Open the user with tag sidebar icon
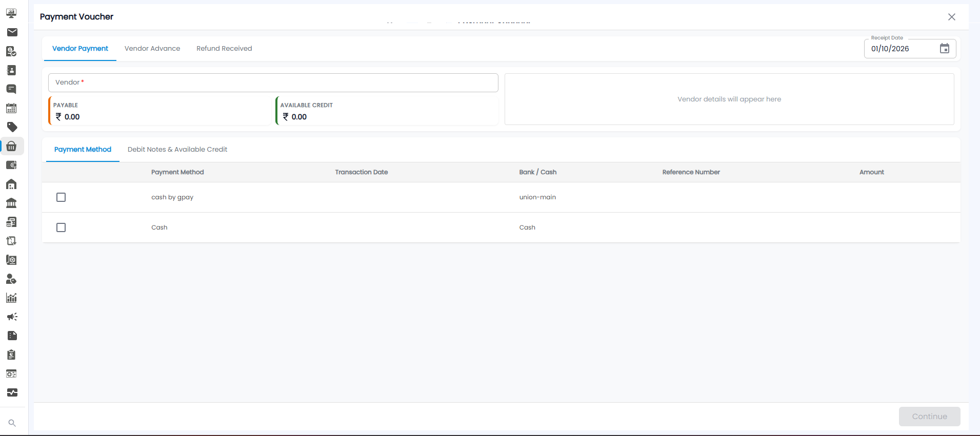980x436 pixels. (11, 279)
